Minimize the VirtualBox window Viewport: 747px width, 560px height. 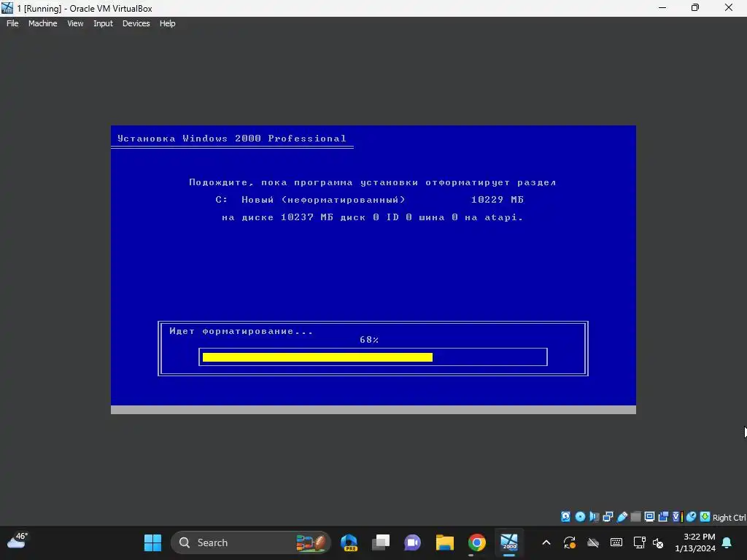click(x=662, y=7)
